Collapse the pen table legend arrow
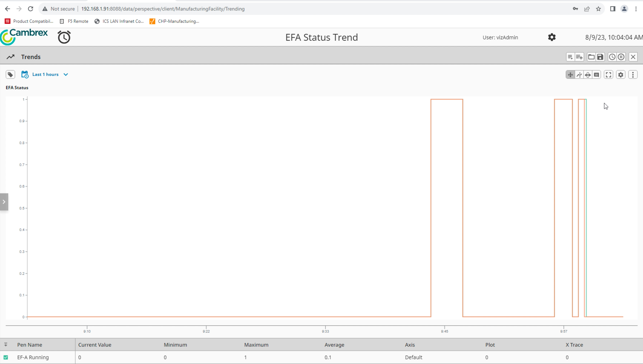 [x=6, y=345]
